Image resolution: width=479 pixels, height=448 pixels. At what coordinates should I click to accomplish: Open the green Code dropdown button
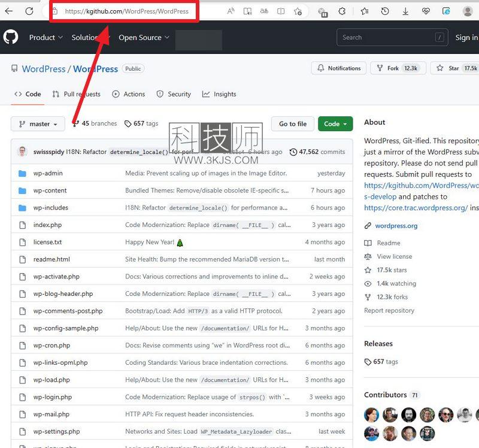click(x=335, y=124)
